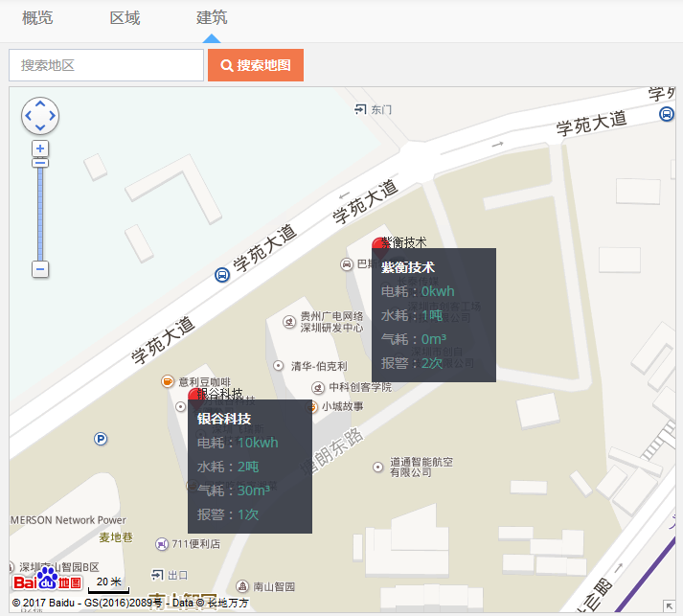This screenshot has height=616, width=683.
Task: Open the 概览 tab
Action: coord(37,18)
